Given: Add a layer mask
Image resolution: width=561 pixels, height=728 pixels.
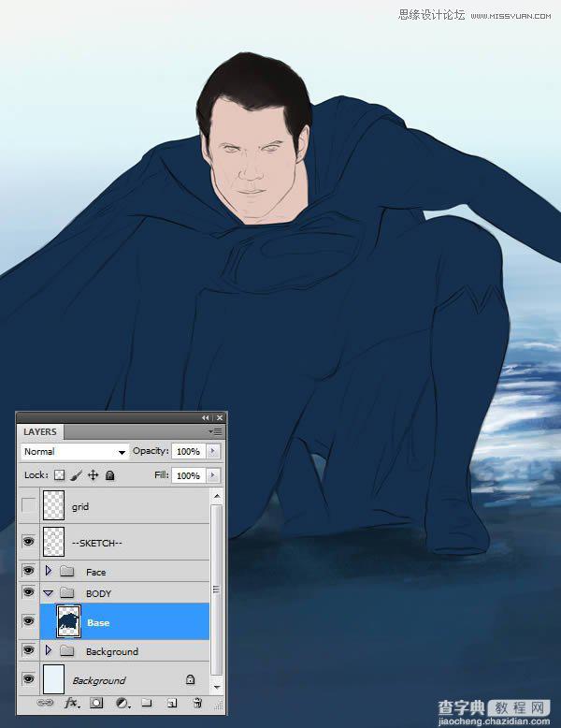Looking at the screenshot, I should point(96,703).
